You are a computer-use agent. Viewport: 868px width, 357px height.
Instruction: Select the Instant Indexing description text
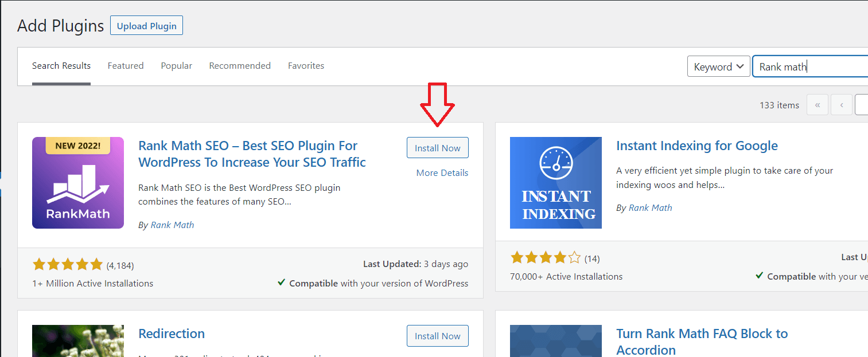(x=725, y=178)
